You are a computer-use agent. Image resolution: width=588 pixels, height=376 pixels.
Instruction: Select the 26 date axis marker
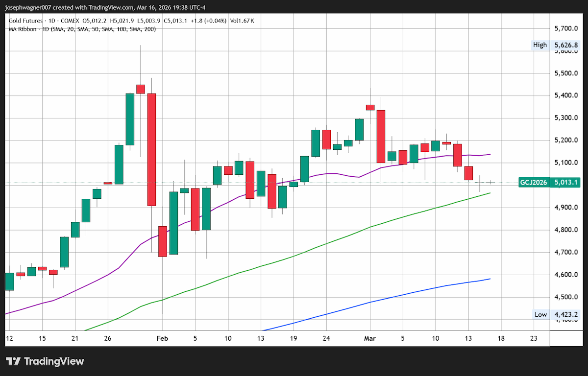(x=108, y=338)
